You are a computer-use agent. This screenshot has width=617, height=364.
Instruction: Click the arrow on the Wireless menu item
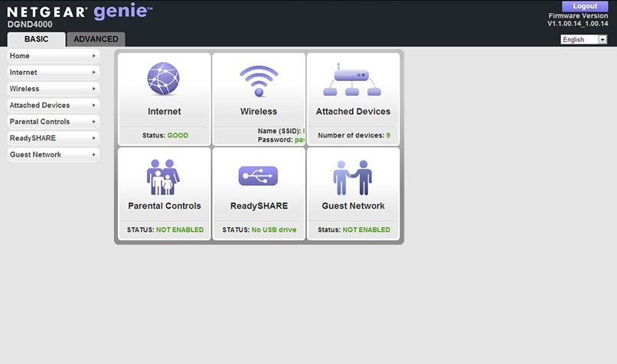[x=93, y=89]
